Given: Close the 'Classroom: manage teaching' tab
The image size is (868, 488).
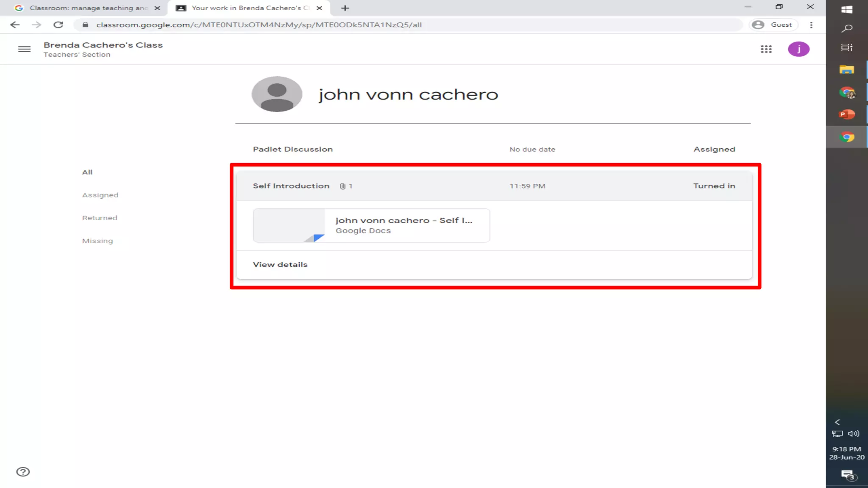Looking at the screenshot, I should (x=157, y=8).
